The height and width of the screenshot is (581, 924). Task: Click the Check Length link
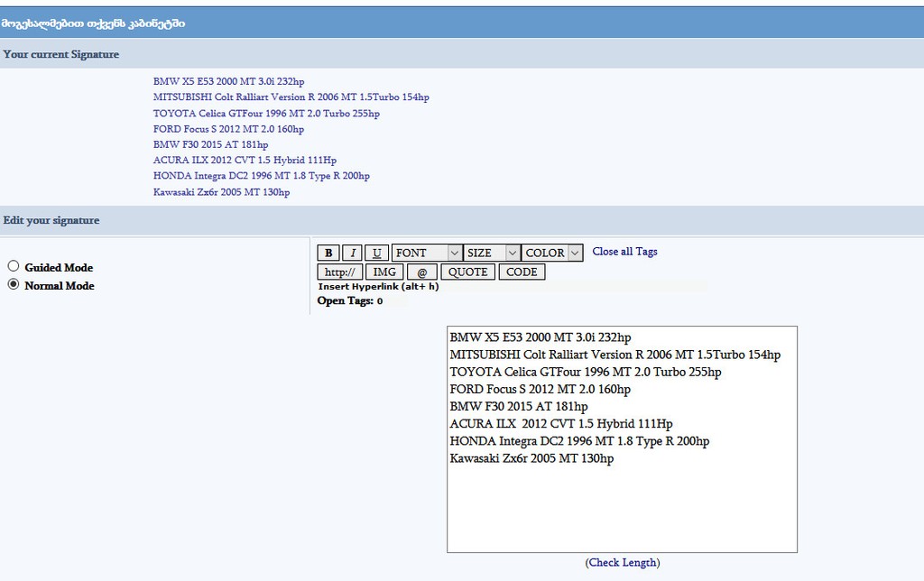tap(623, 563)
